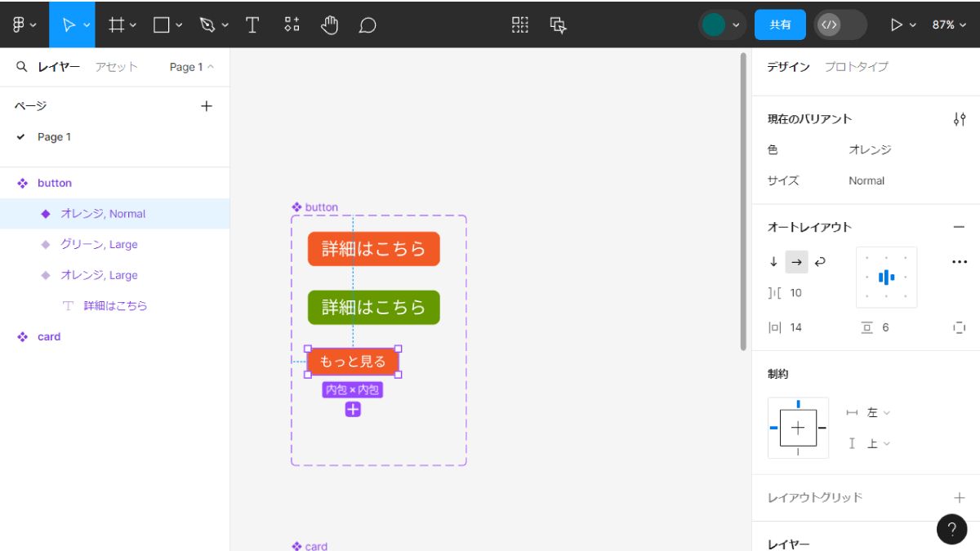Start presentation with the play button
This screenshot has width=980, height=551.
[897, 25]
